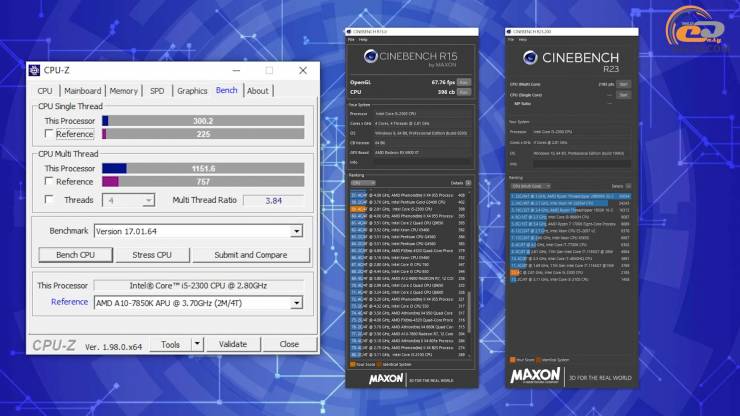740x416 pixels.
Task: Click the Info field in Cinebench R23
Action: 581,164
